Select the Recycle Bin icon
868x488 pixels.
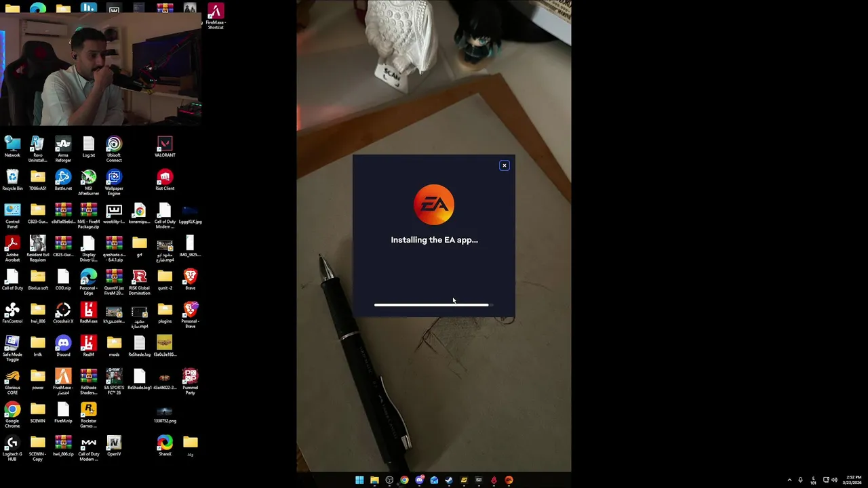click(12, 180)
